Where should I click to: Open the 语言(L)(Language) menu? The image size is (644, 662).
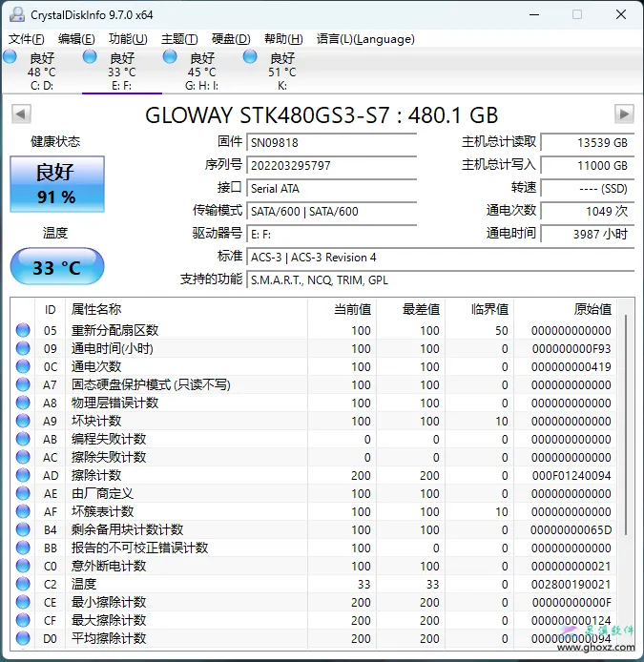[x=365, y=39]
